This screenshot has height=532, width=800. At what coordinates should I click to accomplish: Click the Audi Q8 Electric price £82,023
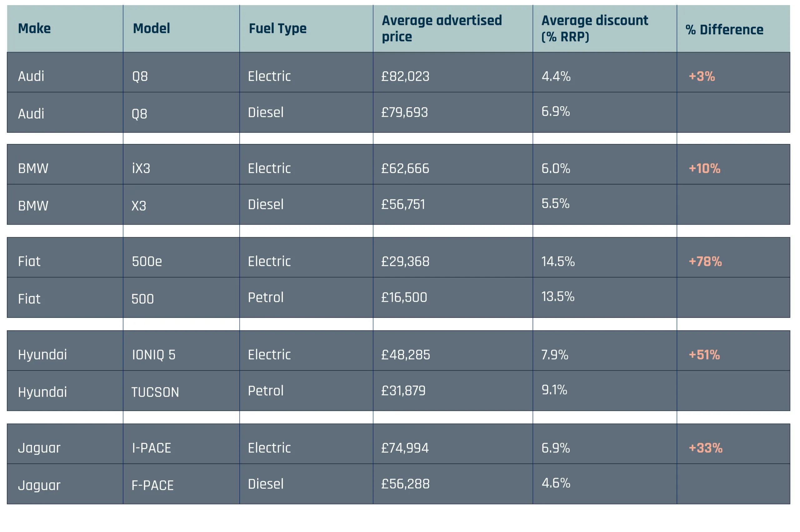(405, 76)
